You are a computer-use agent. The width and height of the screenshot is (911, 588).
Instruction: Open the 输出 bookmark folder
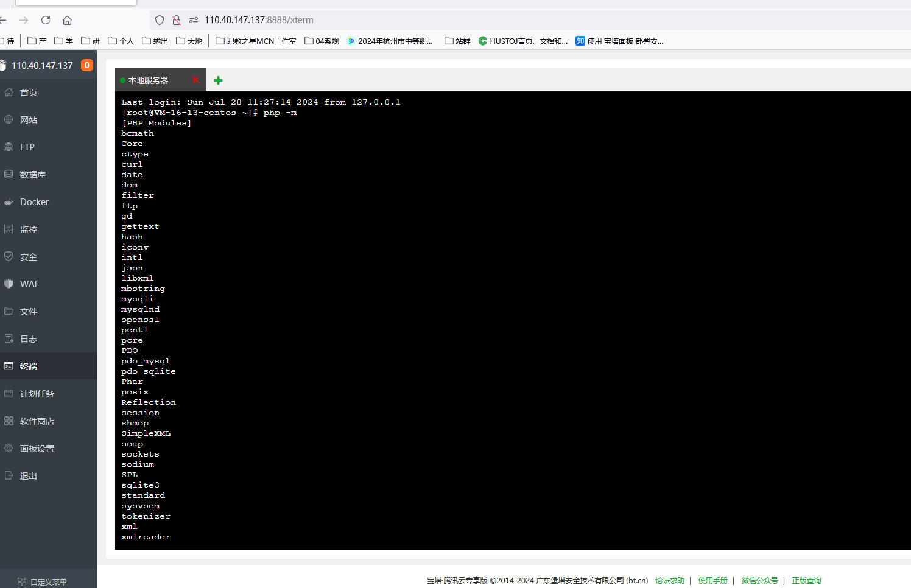(155, 41)
